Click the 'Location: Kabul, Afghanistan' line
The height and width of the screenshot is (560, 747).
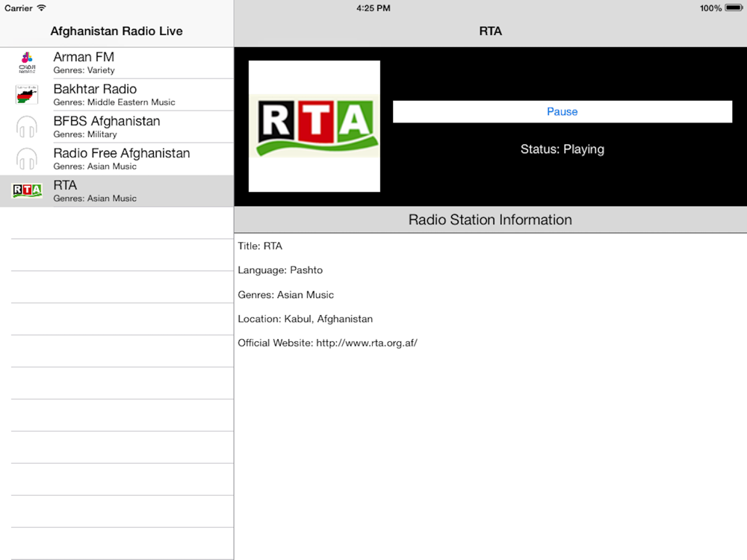[x=306, y=319]
